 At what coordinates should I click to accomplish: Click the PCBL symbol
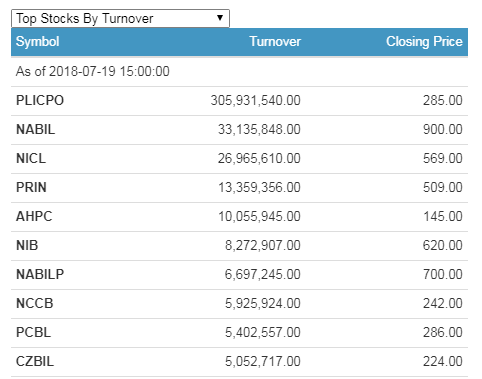pos(34,332)
